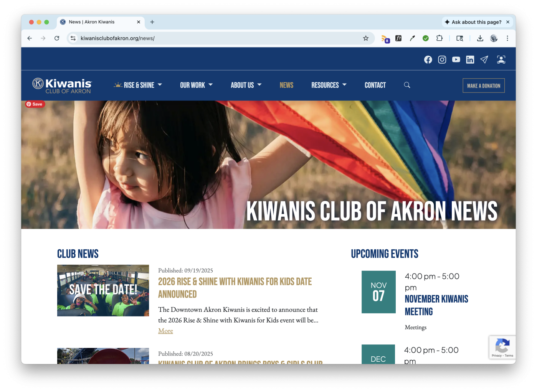Viewport: 537px width, 392px height.
Task: Open the November Kiwanis Meeting link
Action: [x=436, y=305]
